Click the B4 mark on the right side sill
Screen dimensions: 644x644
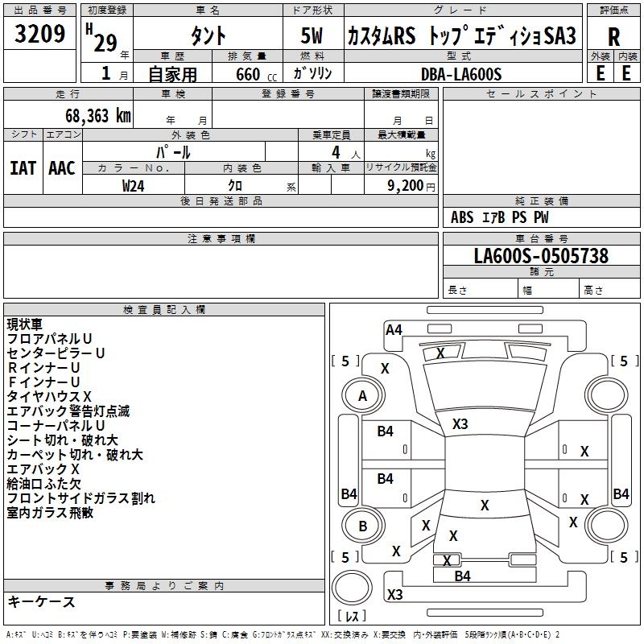click(x=621, y=494)
